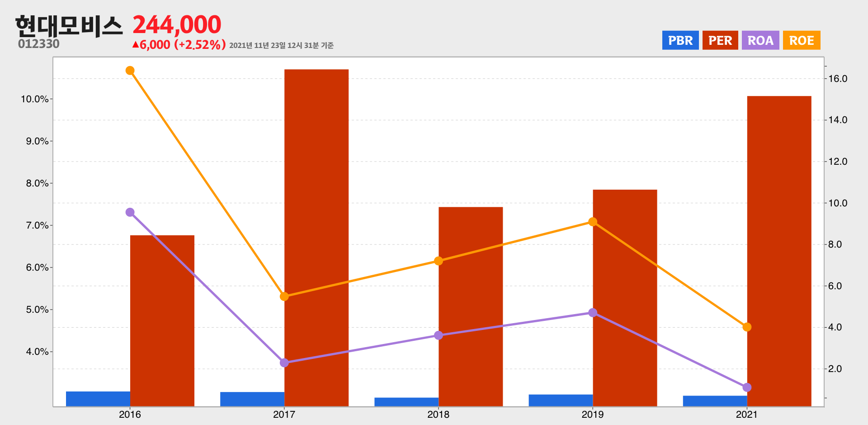The width and height of the screenshot is (868, 425).
Task: Click the 2016 red PER bar
Action: [162, 321]
